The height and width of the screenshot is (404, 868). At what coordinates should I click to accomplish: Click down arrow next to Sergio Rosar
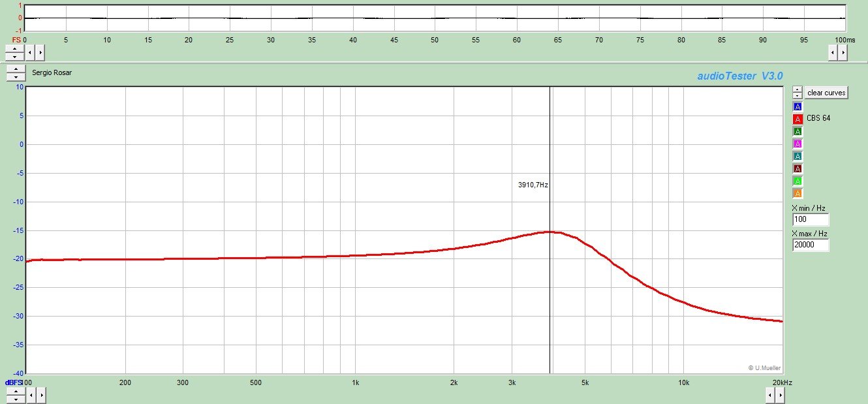click(14, 77)
